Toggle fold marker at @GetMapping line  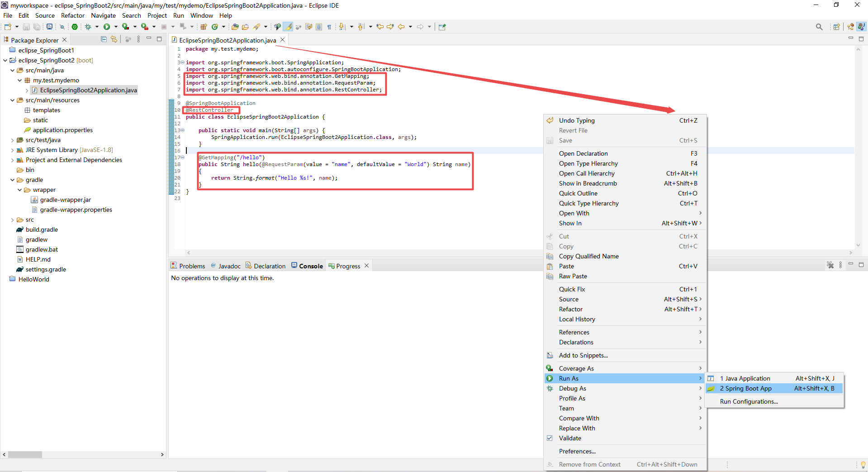[182, 157]
